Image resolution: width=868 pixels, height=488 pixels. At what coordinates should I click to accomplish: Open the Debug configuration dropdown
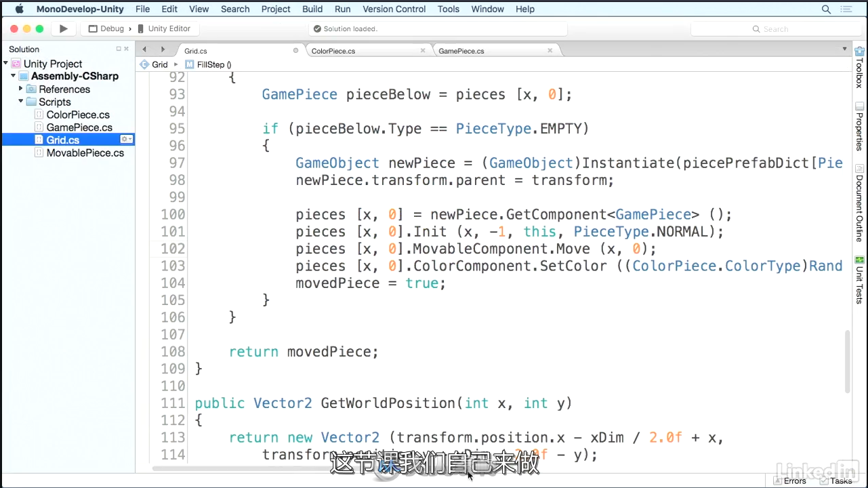point(106,28)
